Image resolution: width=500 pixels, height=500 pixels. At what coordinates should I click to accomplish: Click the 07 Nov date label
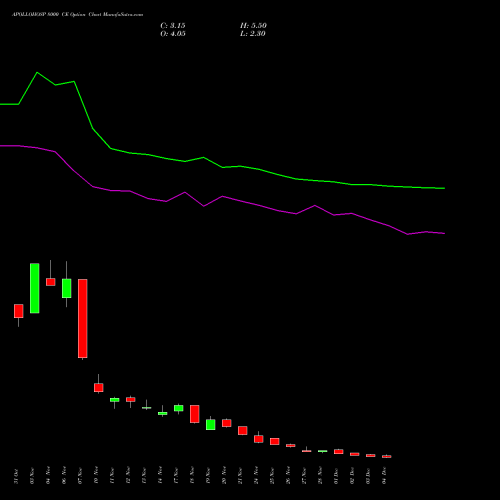click(x=80, y=476)
